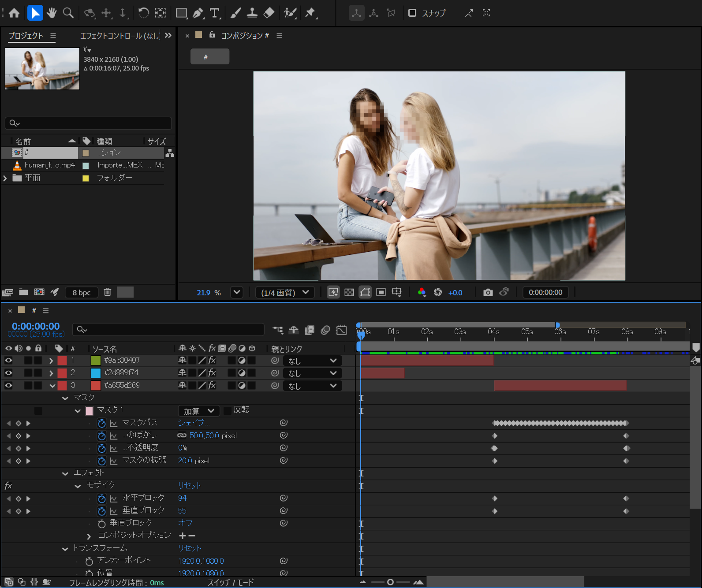
Task: Toggle stopwatch for マスクパス
Action: pyautogui.click(x=102, y=423)
